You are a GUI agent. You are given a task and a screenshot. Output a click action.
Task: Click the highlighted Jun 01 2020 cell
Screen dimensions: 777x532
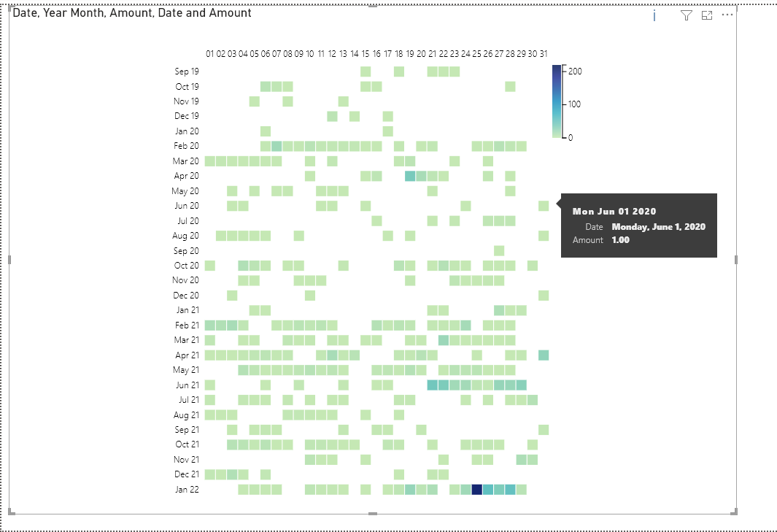pyautogui.click(x=544, y=206)
